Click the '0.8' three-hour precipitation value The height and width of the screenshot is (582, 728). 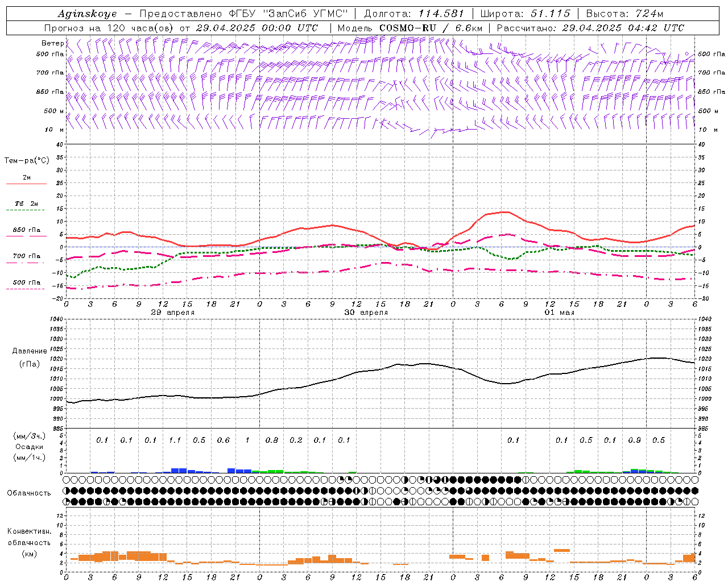[x=272, y=440]
